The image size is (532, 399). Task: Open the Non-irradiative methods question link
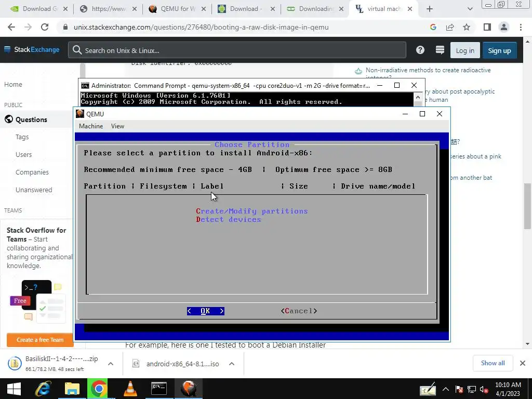point(428,70)
